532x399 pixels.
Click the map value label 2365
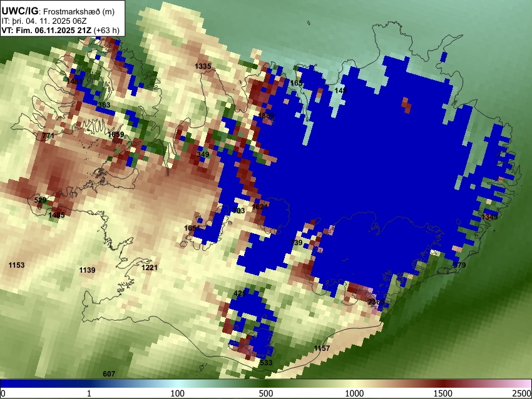[x=376, y=302]
